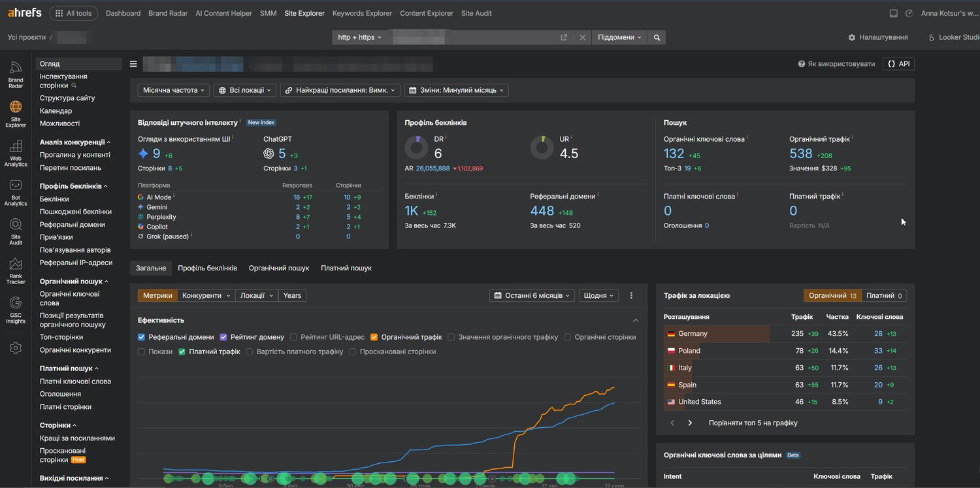Click the magnifier search button
Viewport: 980px width, 488px height.
657,37
